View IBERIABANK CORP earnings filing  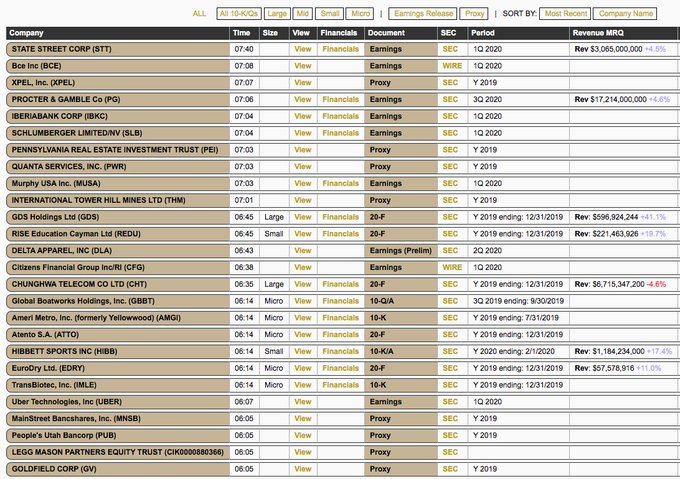point(303,116)
